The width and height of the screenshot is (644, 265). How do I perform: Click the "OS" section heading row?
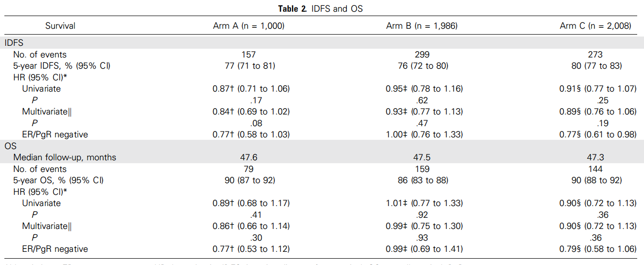click(x=11, y=146)
